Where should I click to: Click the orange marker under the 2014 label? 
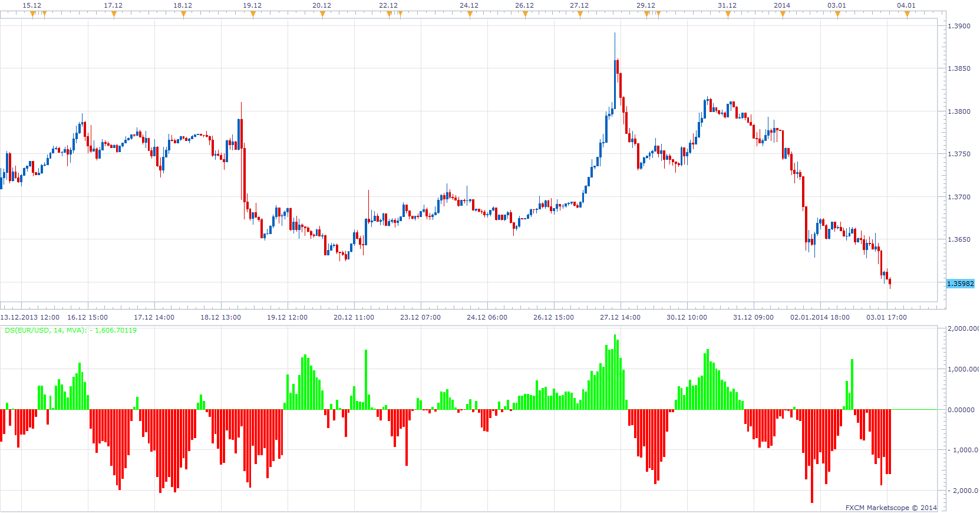click(783, 14)
